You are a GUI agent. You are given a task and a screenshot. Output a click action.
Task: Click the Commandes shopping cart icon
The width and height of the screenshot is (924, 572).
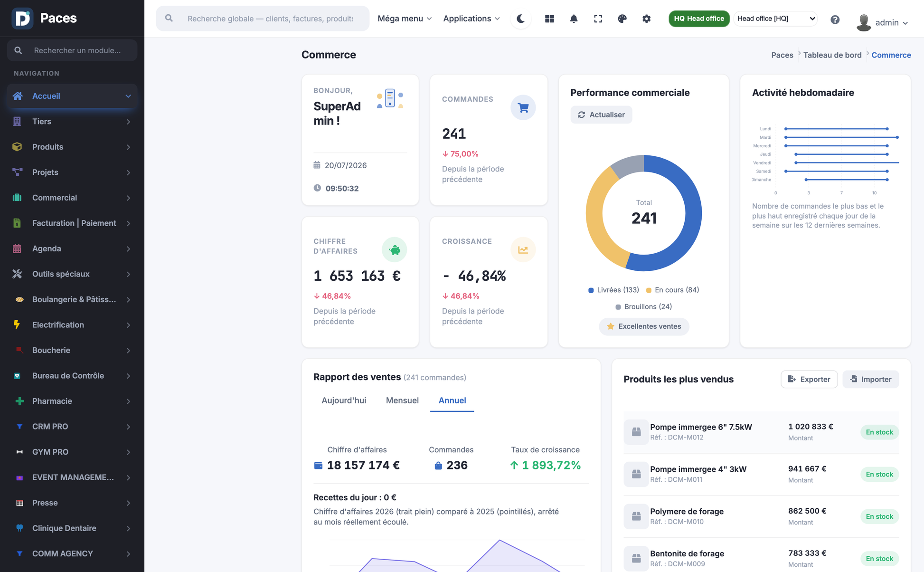(523, 107)
